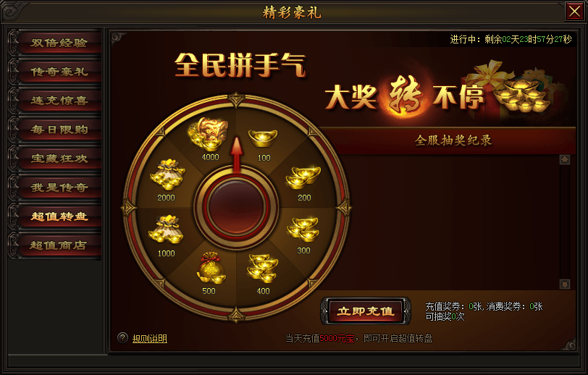Viewport: 588px width, 375px height.
Task: Close the 精彩豪礼 window
Action: (574, 12)
